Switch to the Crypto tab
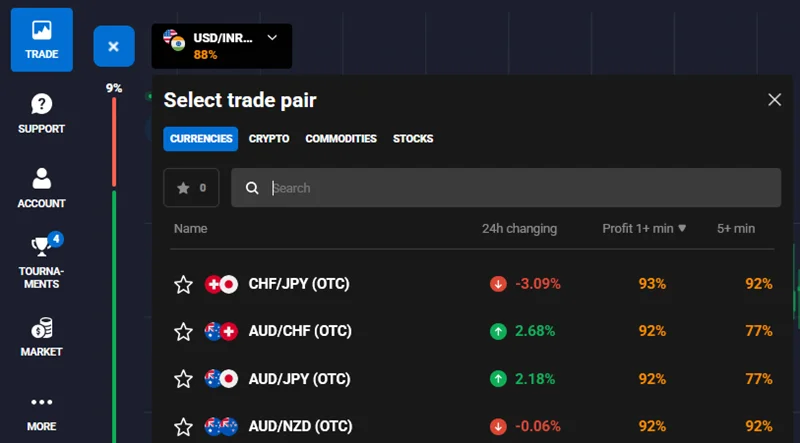Screen dimensions: 800x443 (x=269, y=139)
